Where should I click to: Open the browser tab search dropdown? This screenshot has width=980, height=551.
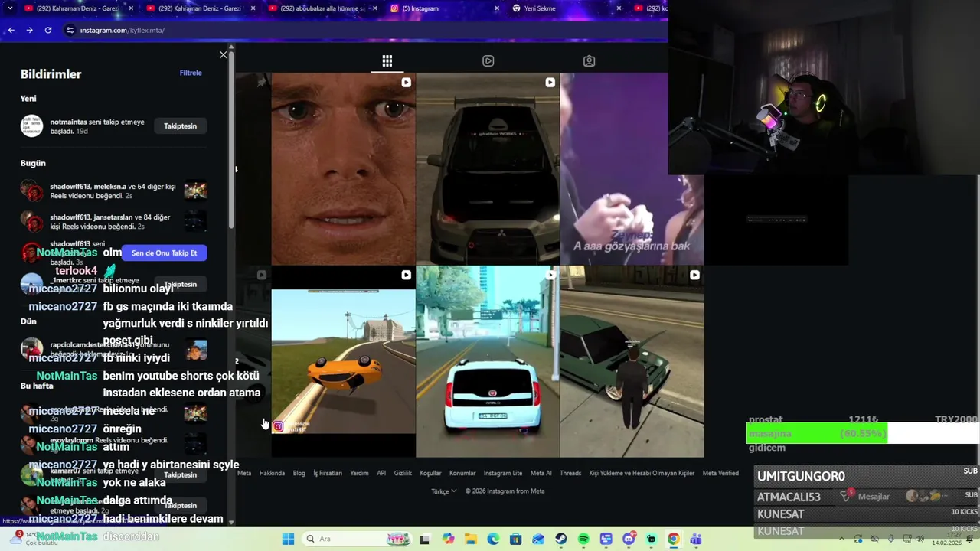(9, 8)
